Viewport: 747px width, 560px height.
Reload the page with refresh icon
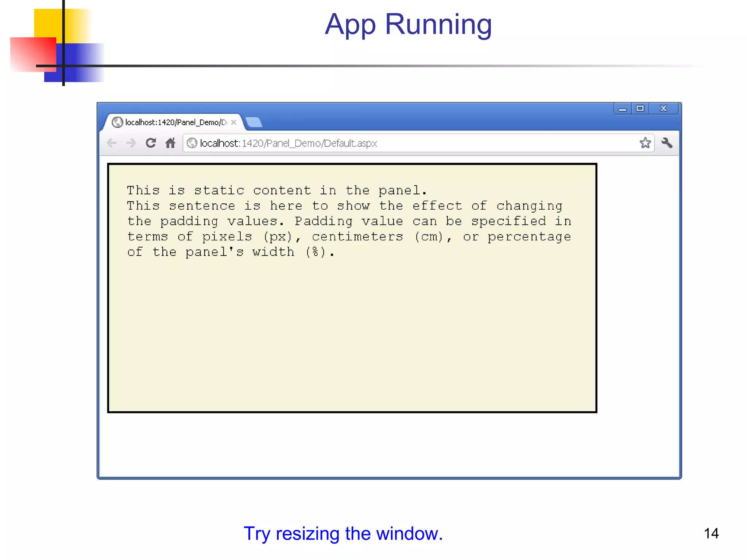[151, 143]
